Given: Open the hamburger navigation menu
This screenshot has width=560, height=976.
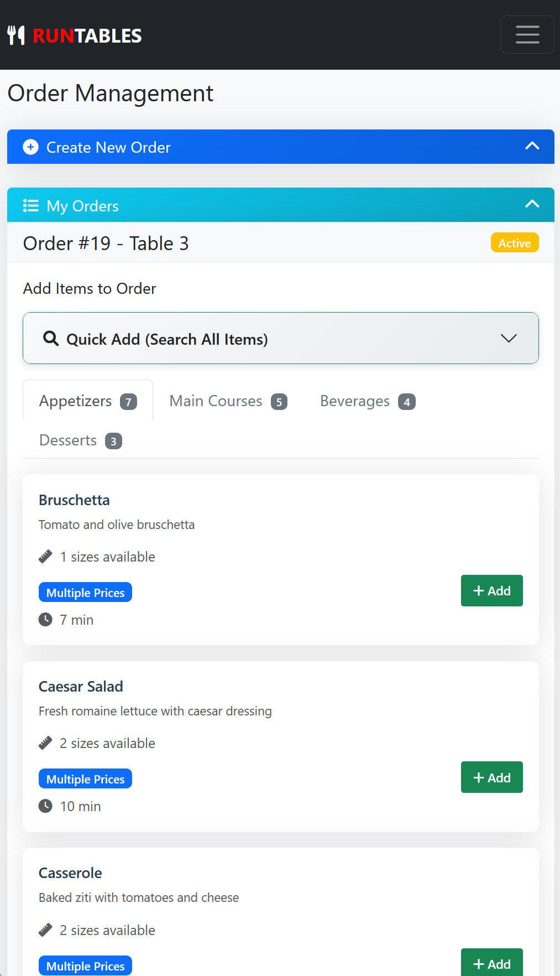Looking at the screenshot, I should point(527,35).
